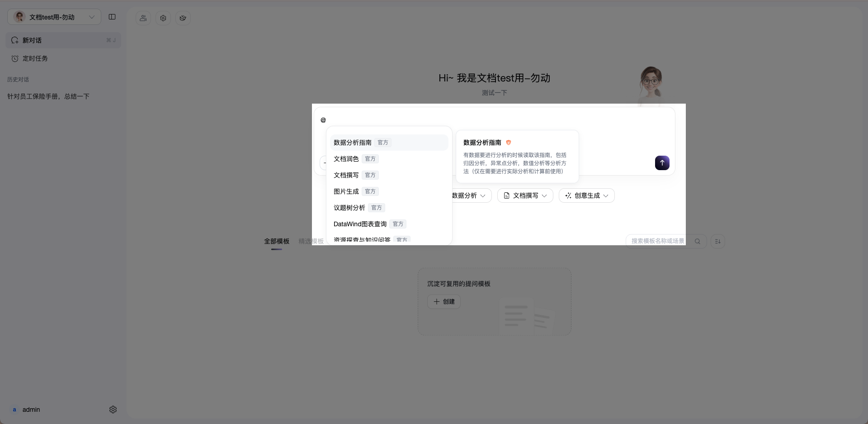Open 定时任务 scheduled tasks

[x=63, y=58]
